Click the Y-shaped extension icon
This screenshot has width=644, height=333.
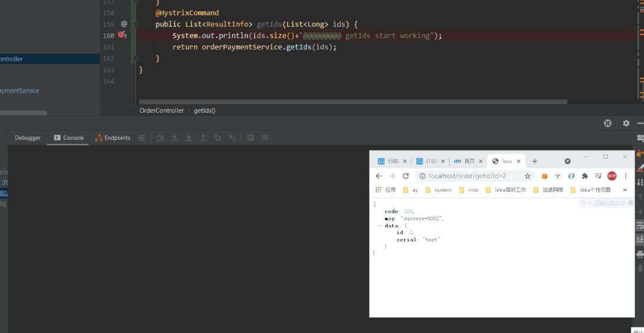coord(558,176)
